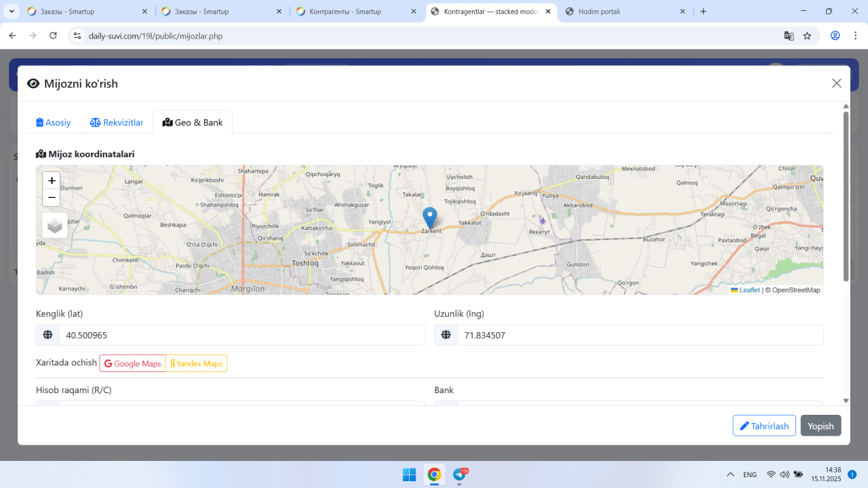
Task: Open location in Google Maps
Action: coord(133,363)
